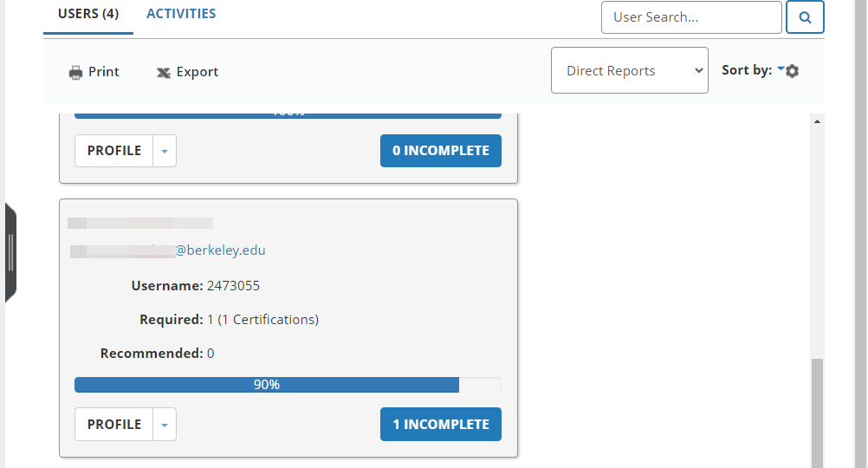Select username value 2473055
The width and height of the screenshot is (868, 468).
click(233, 286)
